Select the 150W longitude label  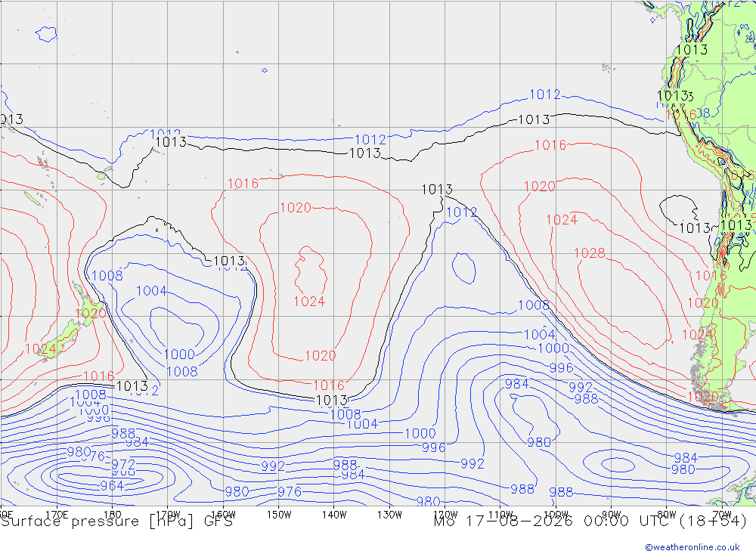(279, 515)
